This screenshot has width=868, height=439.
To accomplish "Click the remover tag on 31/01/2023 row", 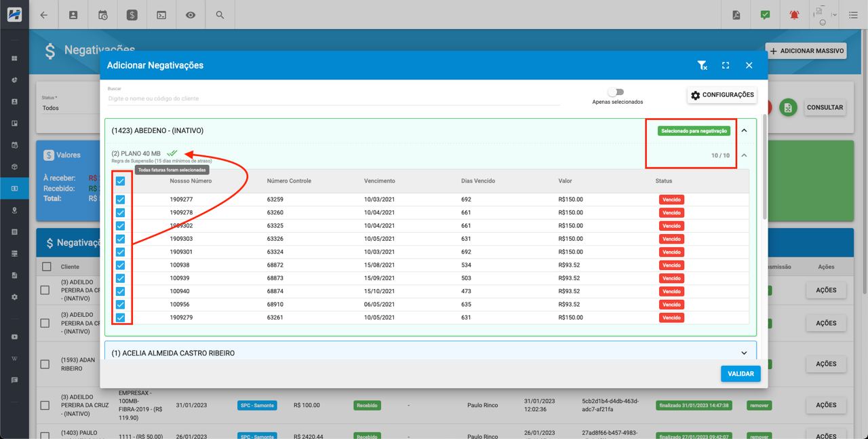I will pyautogui.click(x=759, y=405).
